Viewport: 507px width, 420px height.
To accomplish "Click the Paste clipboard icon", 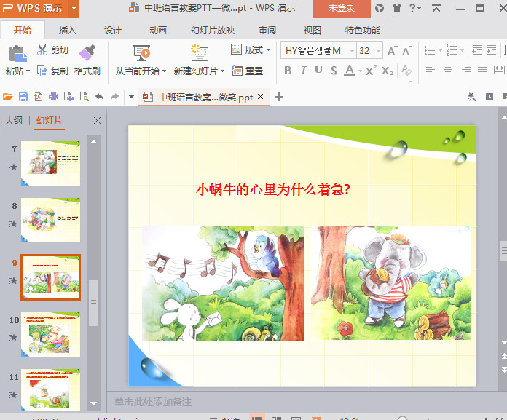I will (17, 53).
